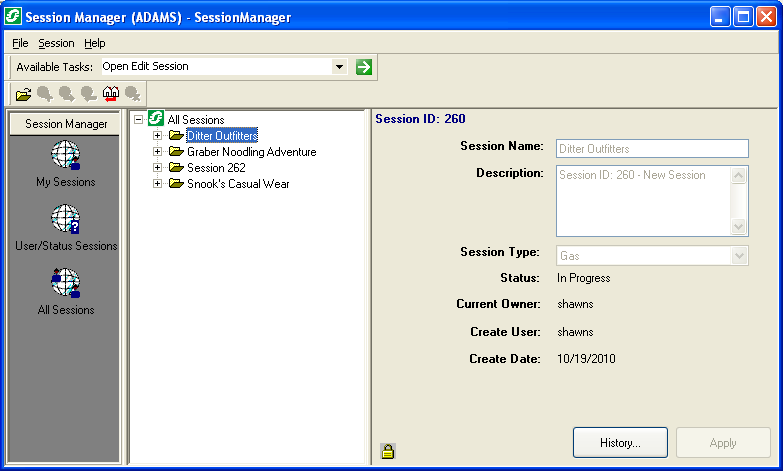Image resolution: width=783 pixels, height=471 pixels.
Task: Expand the Snook's Casual Wear node
Action: (x=157, y=184)
